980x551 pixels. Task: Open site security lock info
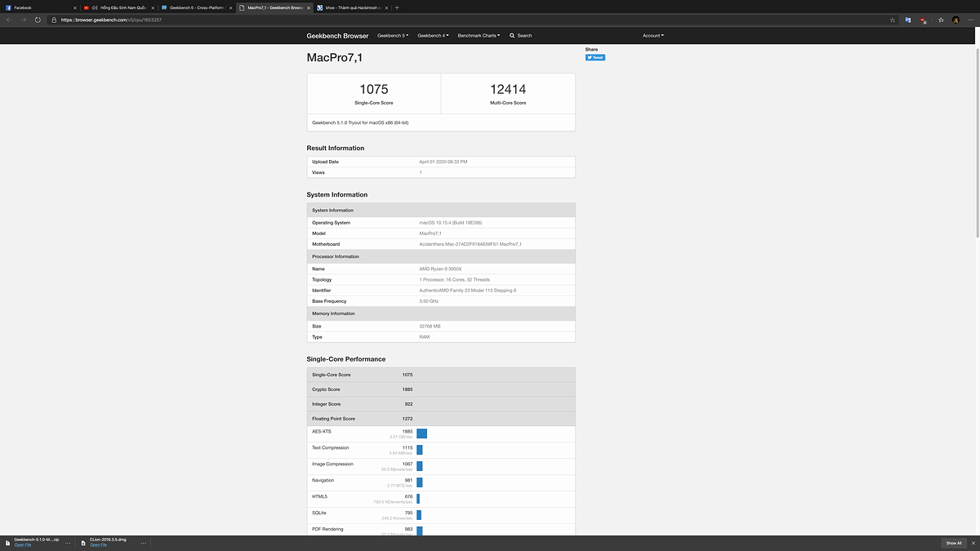(56, 20)
